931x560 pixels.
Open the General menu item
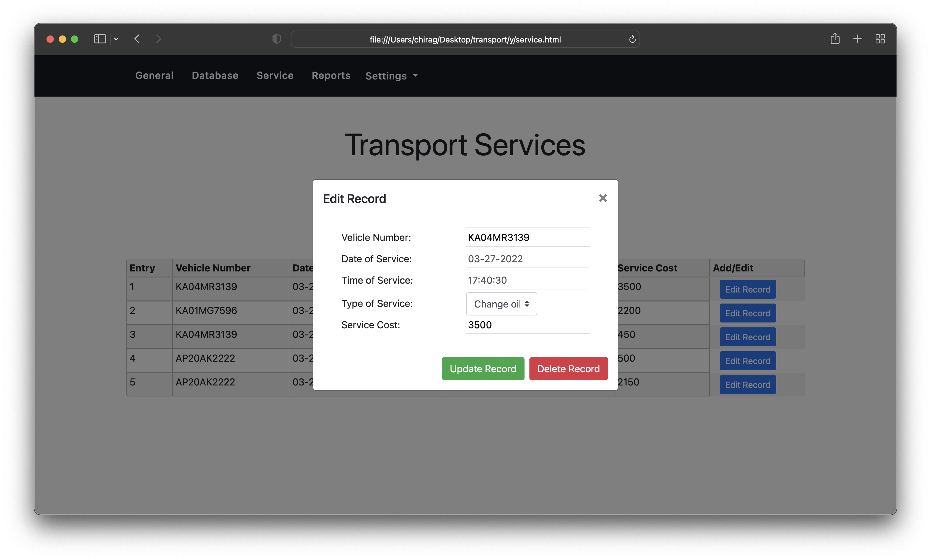(x=154, y=76)
